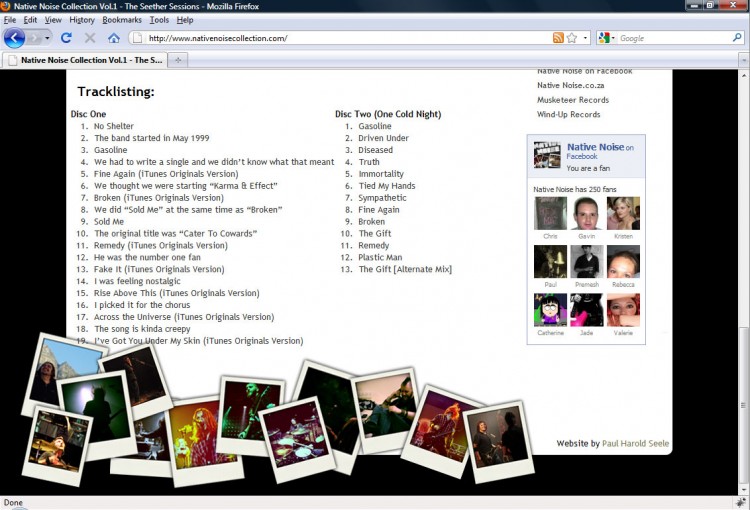This screenshot has width=750, height=510.
Task: Click the Back navigation arrow
Action: [x=14, y=38]
